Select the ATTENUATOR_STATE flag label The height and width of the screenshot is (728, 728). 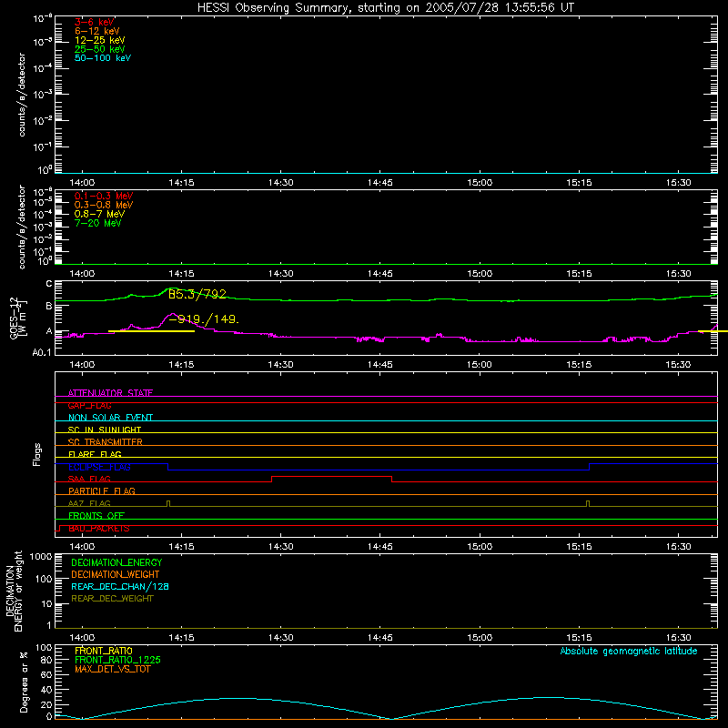coord(110,393)
